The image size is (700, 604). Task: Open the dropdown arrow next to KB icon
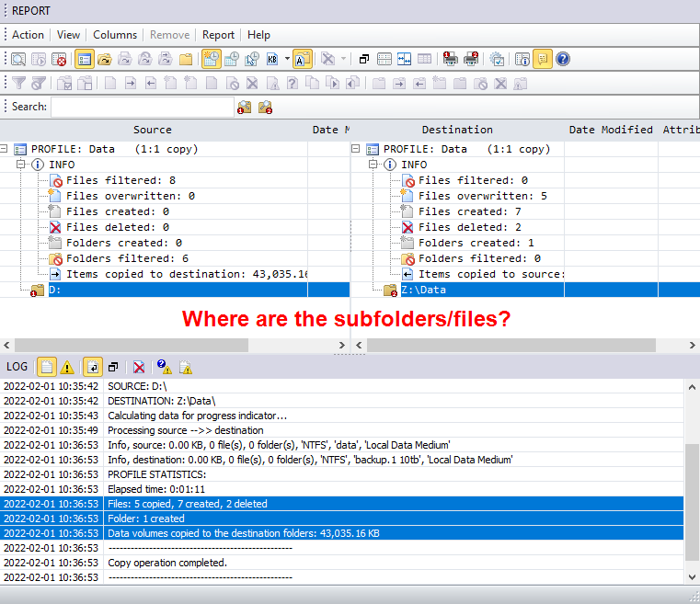click(287, 59)
